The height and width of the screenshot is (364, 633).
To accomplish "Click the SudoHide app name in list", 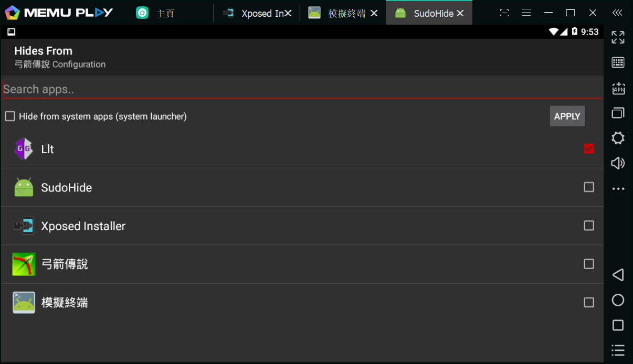I will coord(67,188).
